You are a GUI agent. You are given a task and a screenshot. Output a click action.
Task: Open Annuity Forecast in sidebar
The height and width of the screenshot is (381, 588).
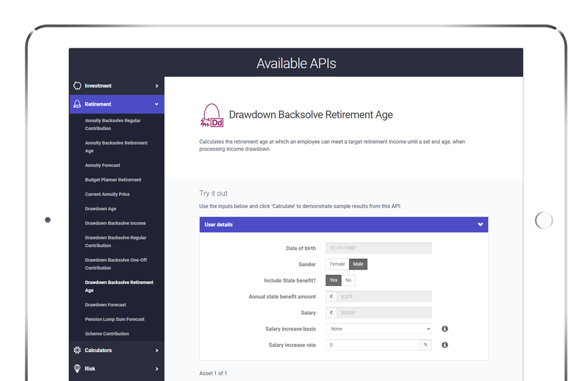coord(103,166)
